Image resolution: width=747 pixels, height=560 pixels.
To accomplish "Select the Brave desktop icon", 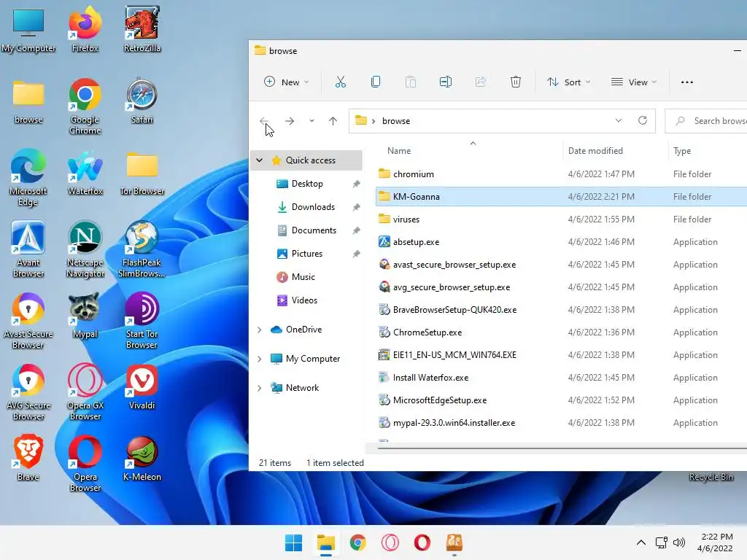I will point(28,458).
